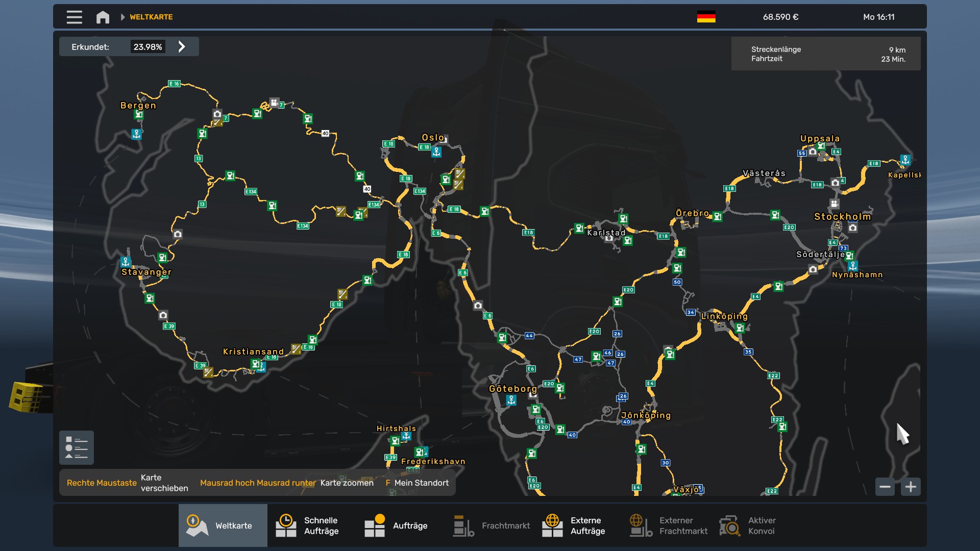This screenshot has width=980, height=551.
Task: Expand the explored percentage arrow
Action: [x=182, y=47]
